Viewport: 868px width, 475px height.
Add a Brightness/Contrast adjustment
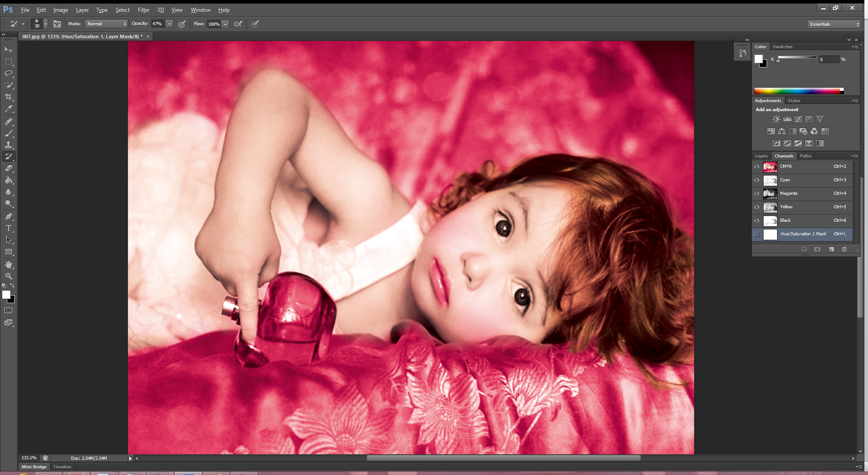(x=776, y=119)
